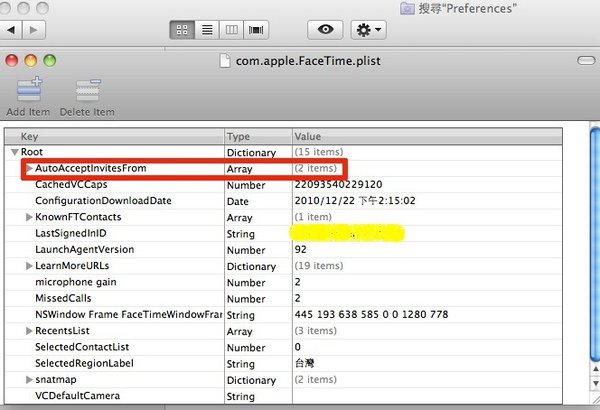Select the LaunchAgentVersion key
This screenshot has width=600, height=410.
pyautogui.click(x=85, y=250)
